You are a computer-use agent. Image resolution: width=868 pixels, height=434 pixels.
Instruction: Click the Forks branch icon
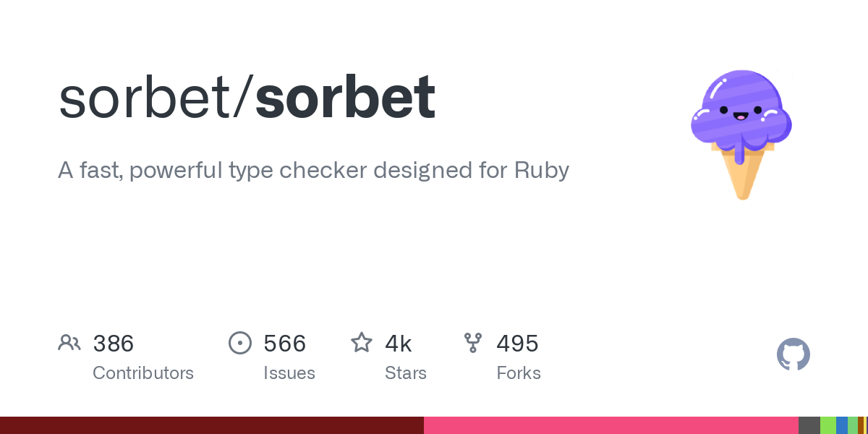(473, 342)
